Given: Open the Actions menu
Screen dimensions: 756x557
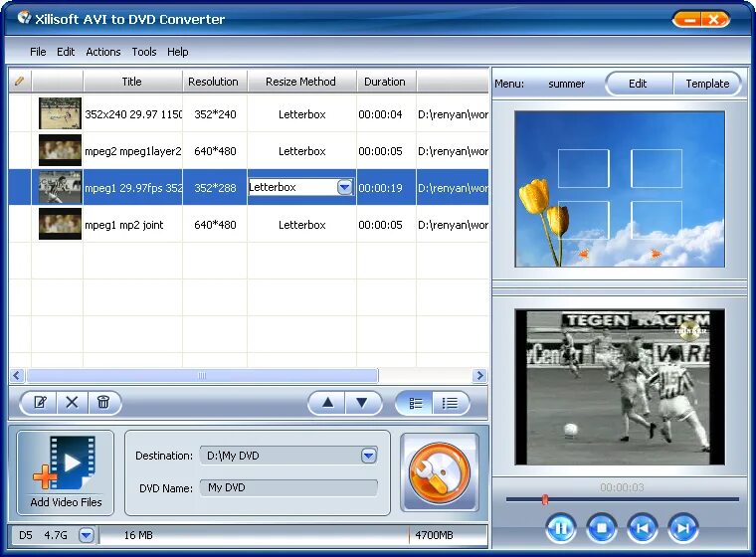Looking at the screenshot, I should 102,52.
